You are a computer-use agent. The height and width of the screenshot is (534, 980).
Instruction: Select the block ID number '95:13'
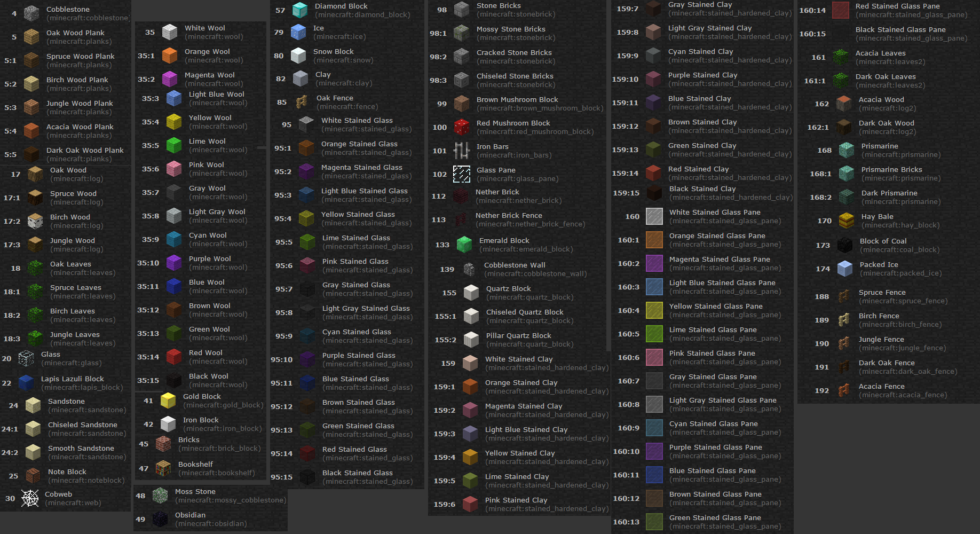282,430
